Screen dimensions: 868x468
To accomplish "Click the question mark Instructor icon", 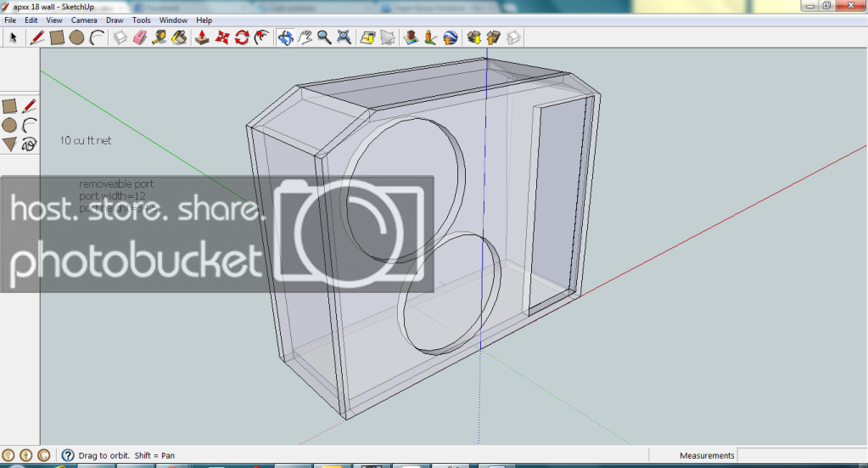I will pos(68,455).
